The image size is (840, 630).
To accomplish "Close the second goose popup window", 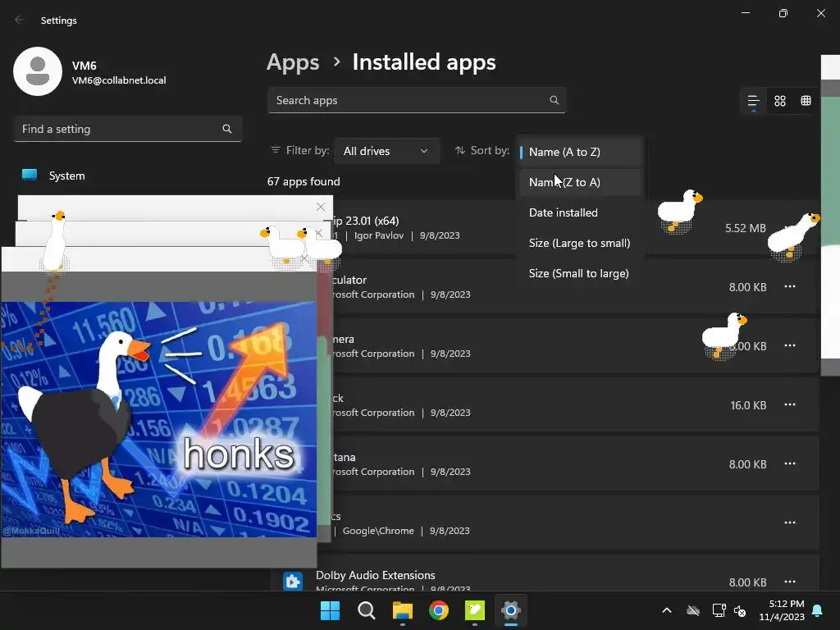I will [x=319, y=233].
